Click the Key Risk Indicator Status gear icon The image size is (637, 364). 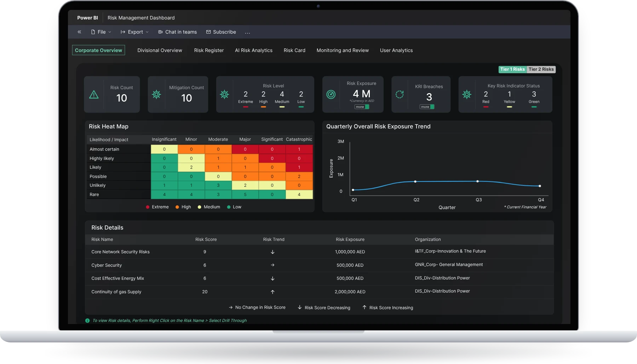[x=467, y=94]
